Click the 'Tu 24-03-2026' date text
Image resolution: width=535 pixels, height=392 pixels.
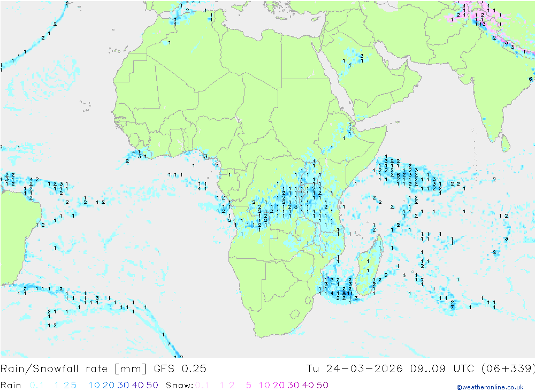click(x=354, y=369)
